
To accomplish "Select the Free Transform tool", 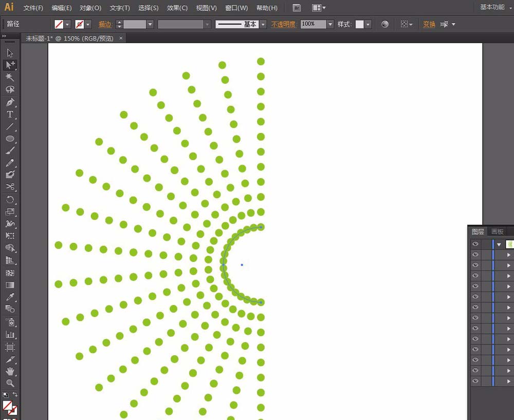I will coord(10,236).
